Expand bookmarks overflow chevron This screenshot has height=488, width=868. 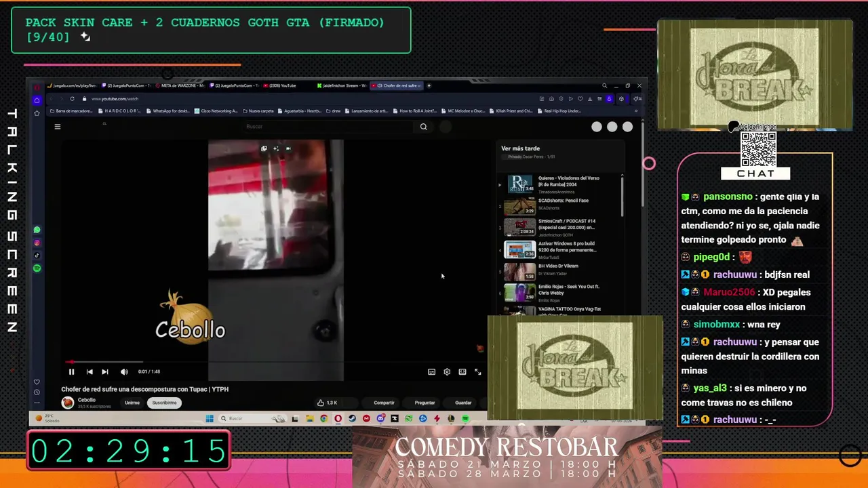click(x=636, y=110)
